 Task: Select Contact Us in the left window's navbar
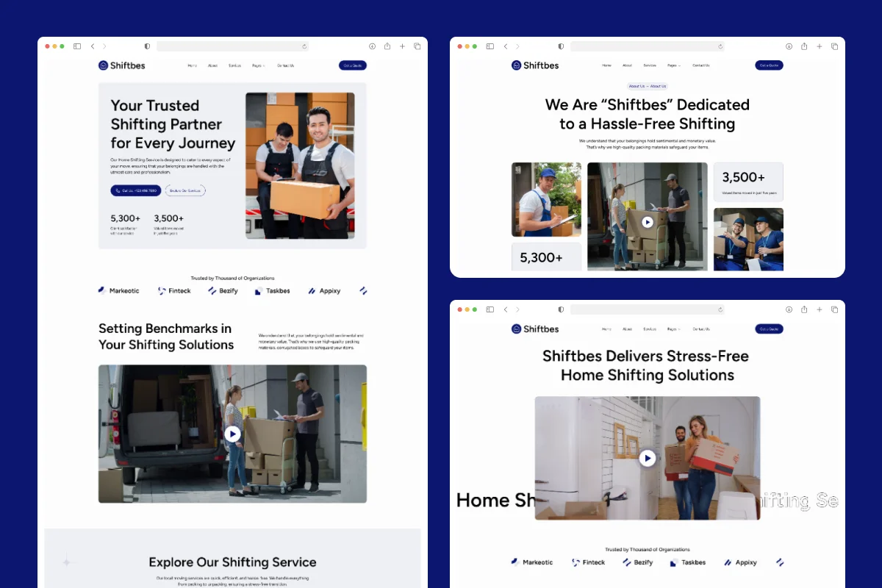285,65
